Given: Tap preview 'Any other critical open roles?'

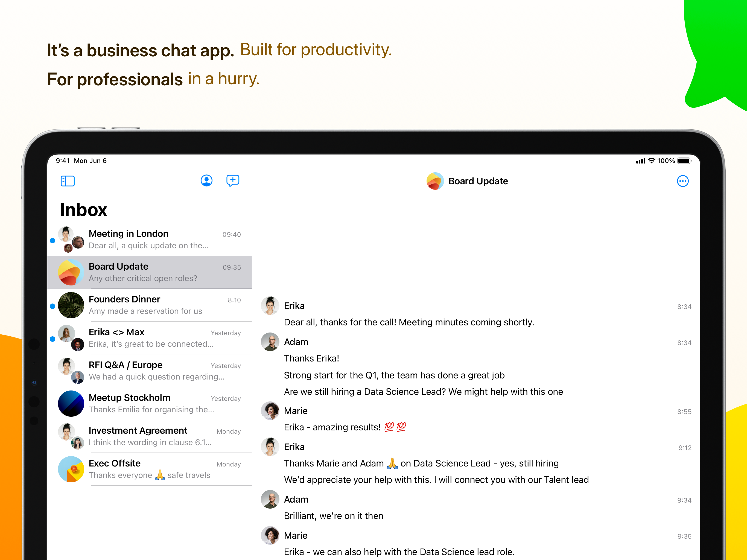Looking at the screenshot, I should (x=143, y=278).
